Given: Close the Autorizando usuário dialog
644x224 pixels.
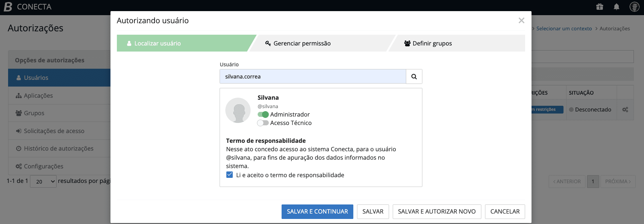Looking at the screenshot, I should tap(521, 21).
